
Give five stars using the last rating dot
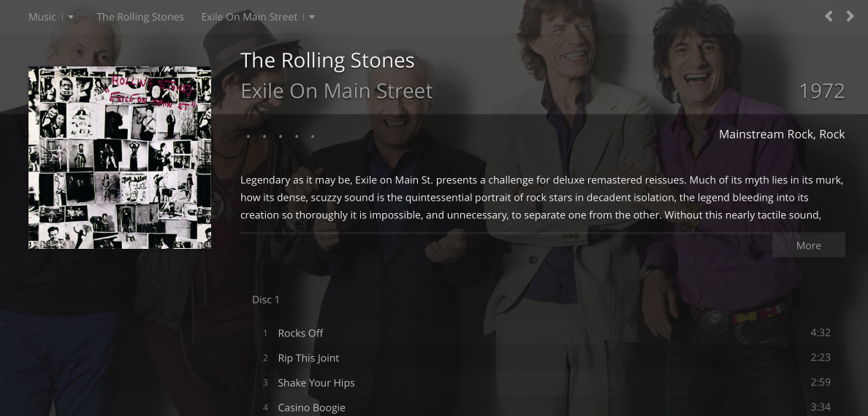[x=313, y=136]
